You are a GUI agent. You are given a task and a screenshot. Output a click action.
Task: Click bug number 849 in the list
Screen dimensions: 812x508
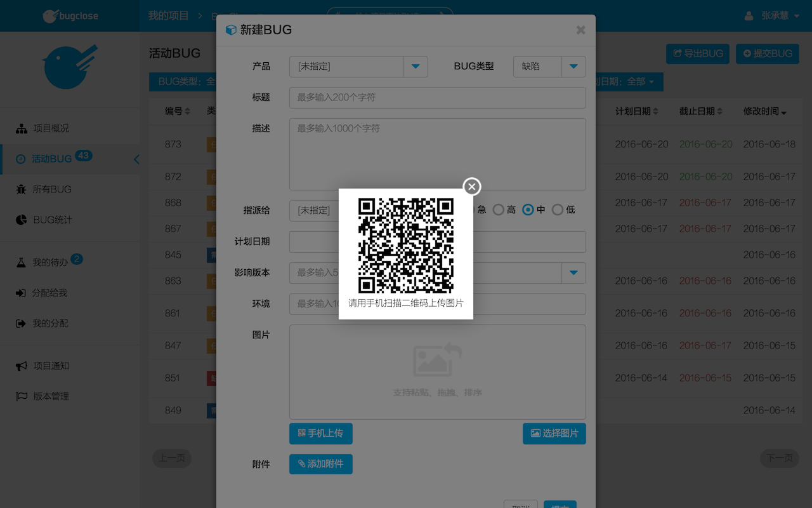[173, 410]
